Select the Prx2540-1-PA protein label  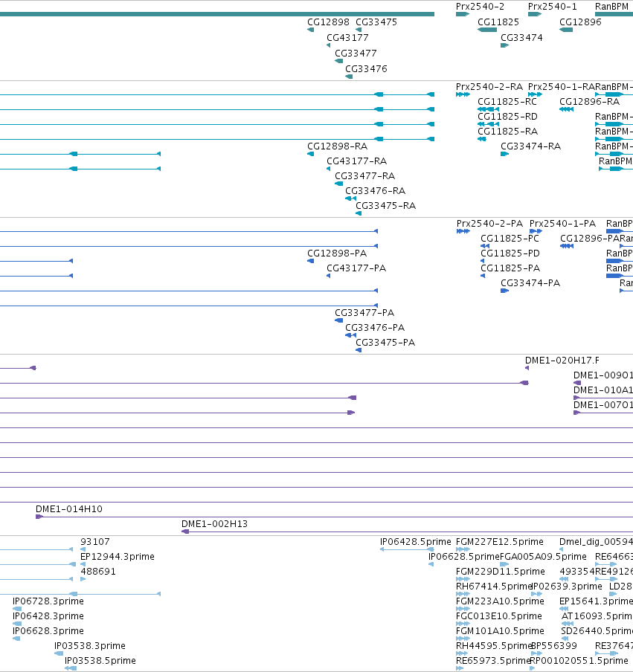click(562, 224)
